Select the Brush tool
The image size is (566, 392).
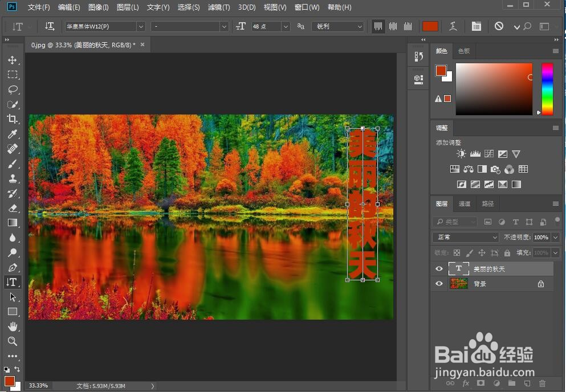pos(13,164)
